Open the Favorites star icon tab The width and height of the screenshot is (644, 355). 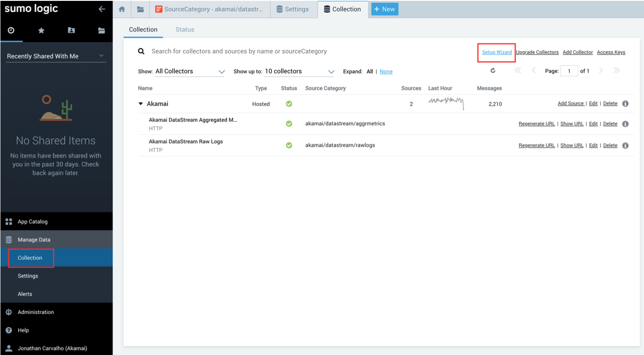[x=41, y=30]
